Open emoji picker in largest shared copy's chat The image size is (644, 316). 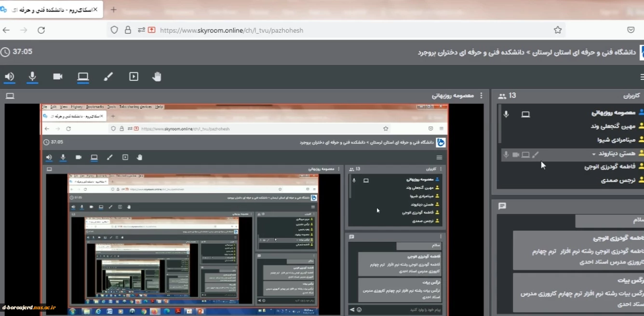coord(359,310)
